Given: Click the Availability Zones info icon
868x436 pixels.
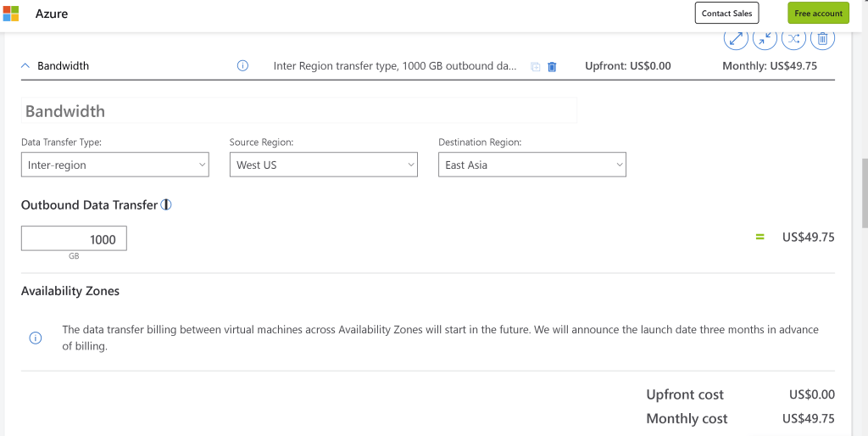Looking at the screenshot, I should [x=36, y=338].
